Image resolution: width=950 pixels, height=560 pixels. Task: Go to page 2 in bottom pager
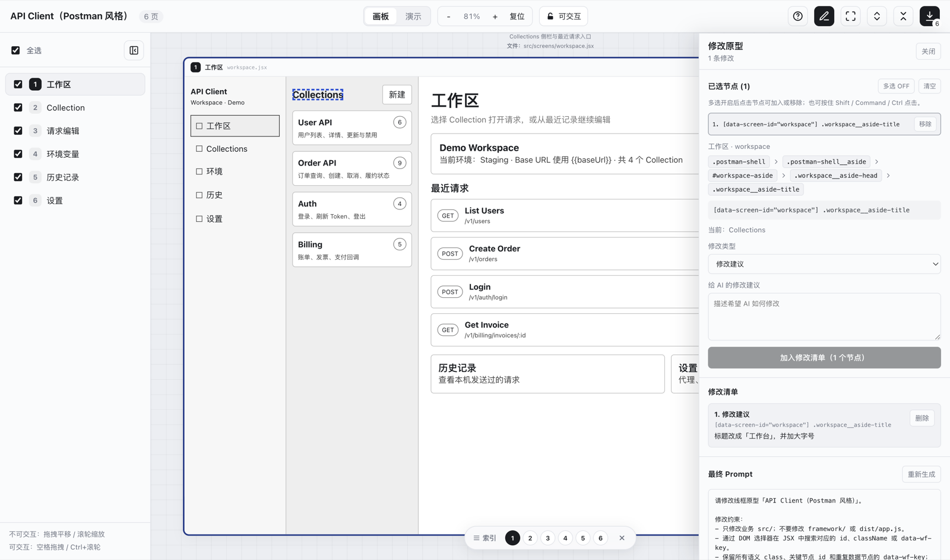pyautogui.click(x=530, y=538)
